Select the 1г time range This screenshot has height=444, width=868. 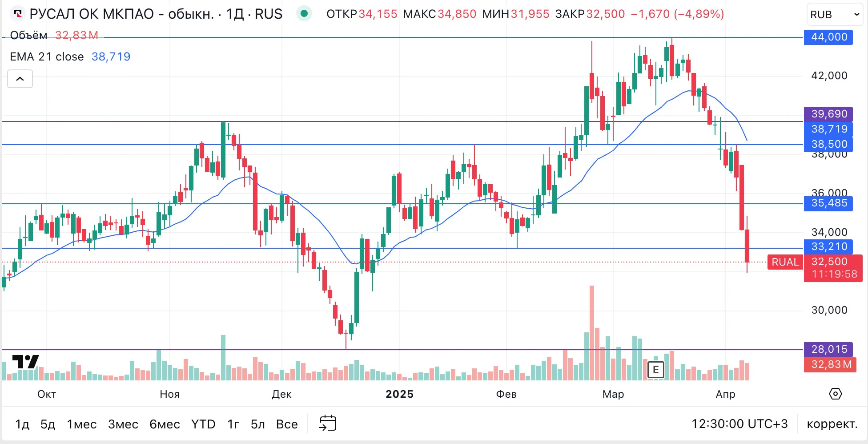(233, 424)
